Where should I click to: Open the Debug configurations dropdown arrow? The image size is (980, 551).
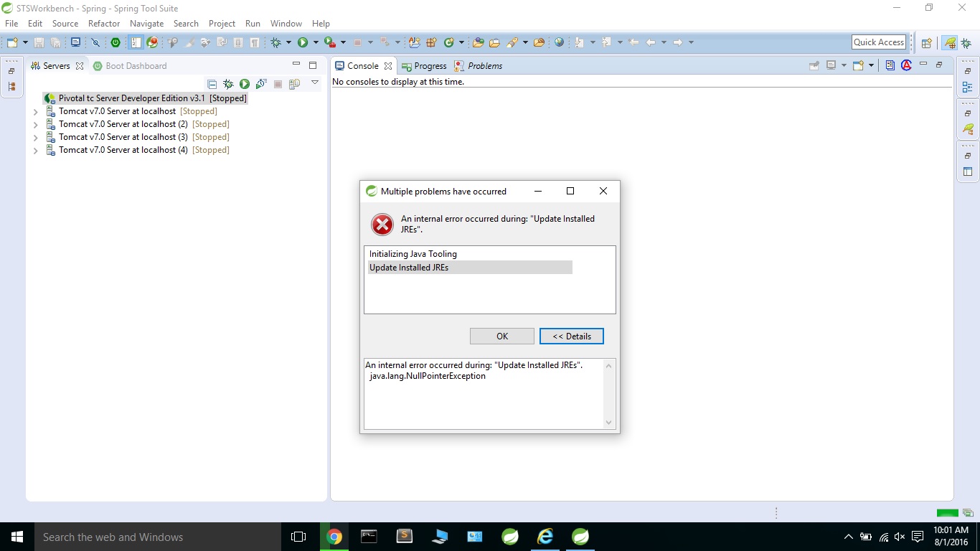pyautogui.click(x=288, y=42)
